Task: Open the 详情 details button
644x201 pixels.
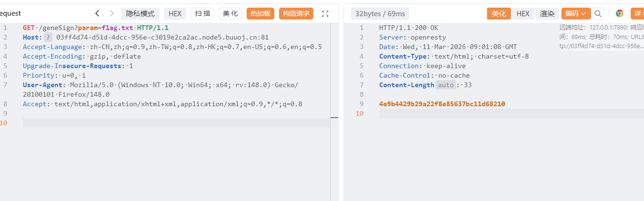Action: [637, 13]
